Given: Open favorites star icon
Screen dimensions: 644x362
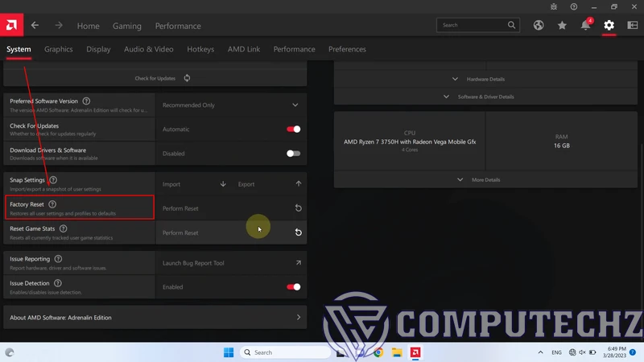Looking at the screenshot, I should (562, 25).
